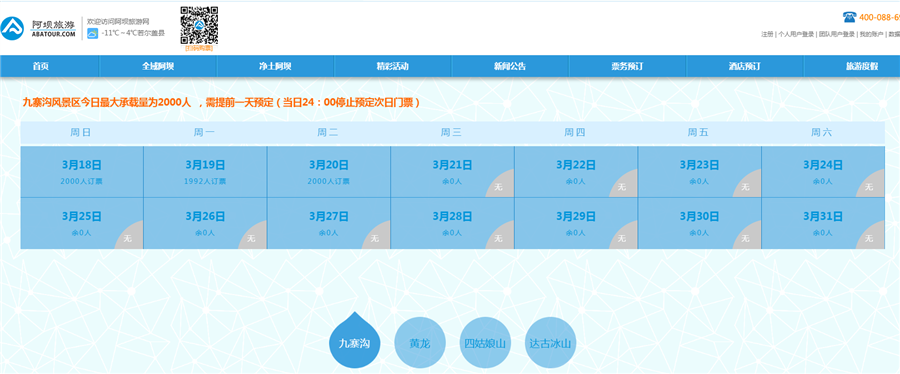Click 2000人订票 text under 3月20日
The height and width of the screenshot is (374, 900).
tap(328, 181)
